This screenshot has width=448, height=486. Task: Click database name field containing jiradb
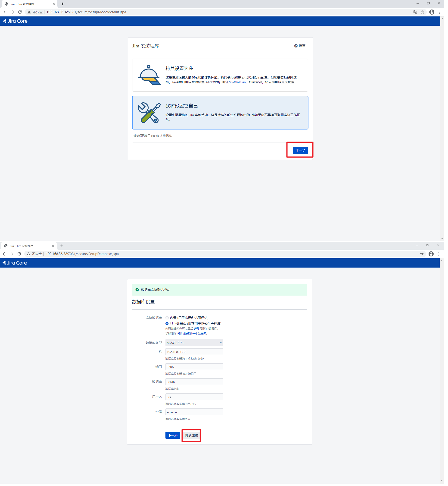coord(196,385)
